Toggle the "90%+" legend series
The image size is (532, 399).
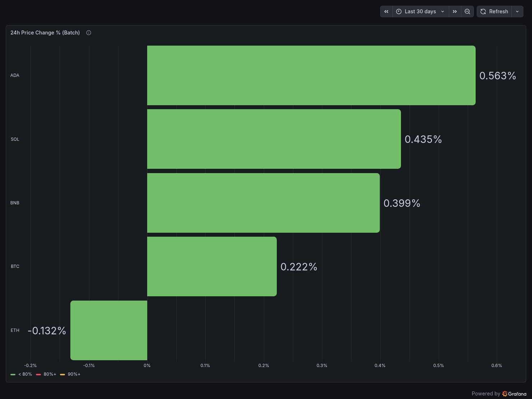tap(74, 374)
